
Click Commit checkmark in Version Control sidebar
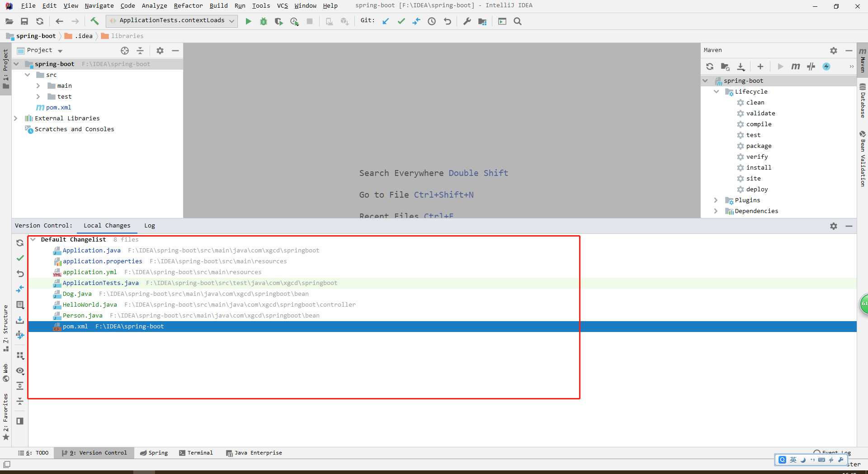click(x=20, y=258)
